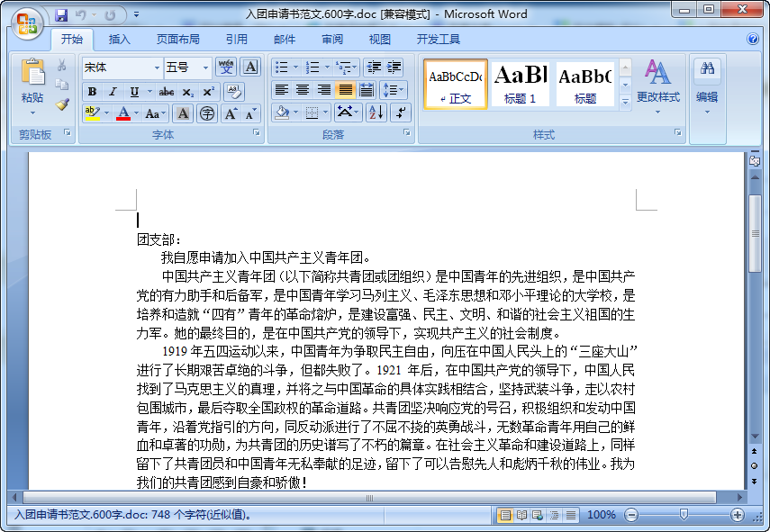
Task: Go to the 引用 tab
Action: pos(236,40)
